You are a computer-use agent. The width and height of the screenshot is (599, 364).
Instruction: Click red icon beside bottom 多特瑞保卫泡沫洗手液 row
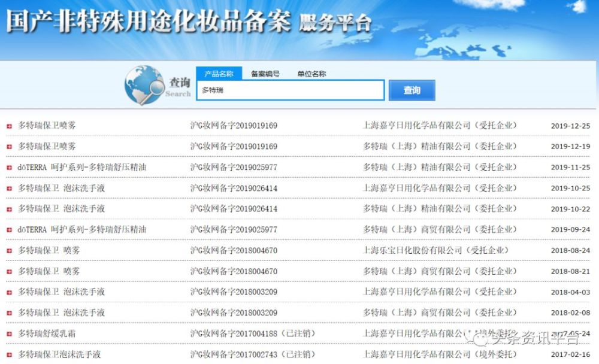pos(7,354)
